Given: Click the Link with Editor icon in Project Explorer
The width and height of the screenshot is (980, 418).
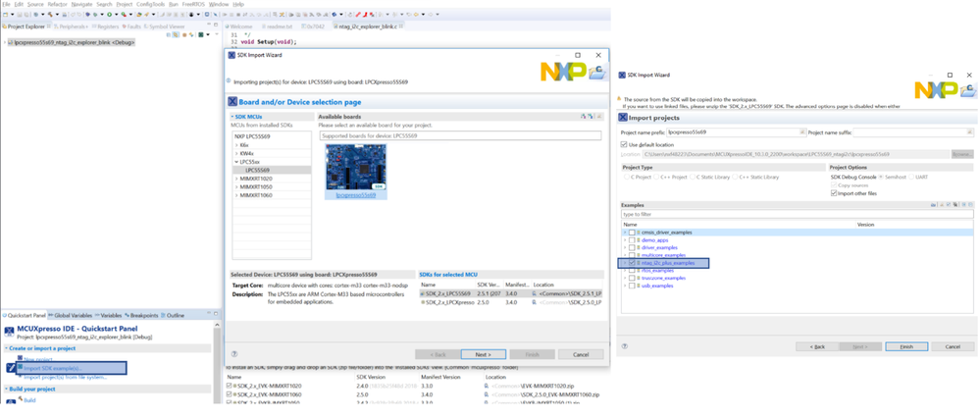Looking at the screenshot, I should (x=177, y=34).
